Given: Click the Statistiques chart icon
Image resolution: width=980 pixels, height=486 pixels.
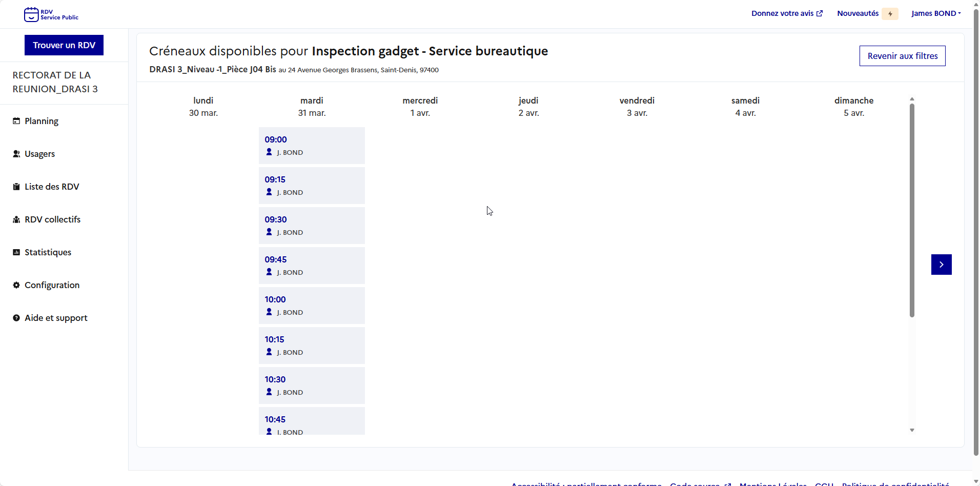Looking at the screenshot, I should pos(16,252).
